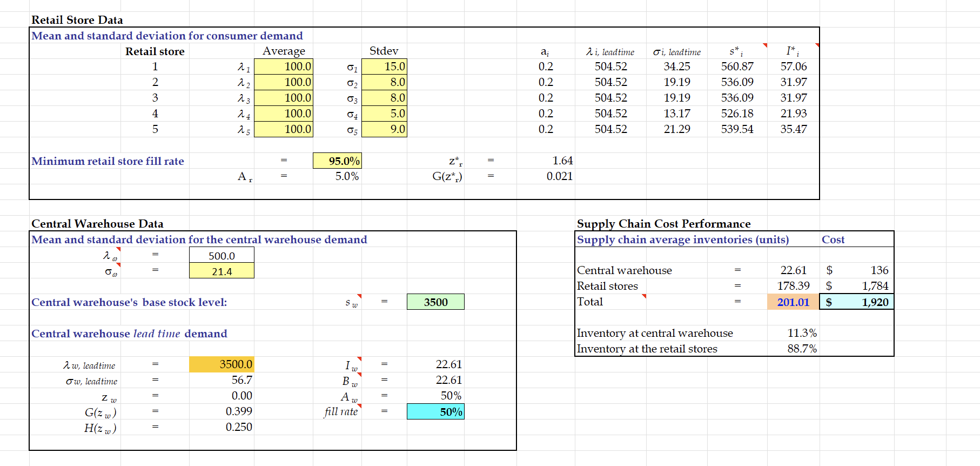This screenshot has width=980, height=466.
Task: Select store 1 average demand cell λ1
Action: point(284,66)
